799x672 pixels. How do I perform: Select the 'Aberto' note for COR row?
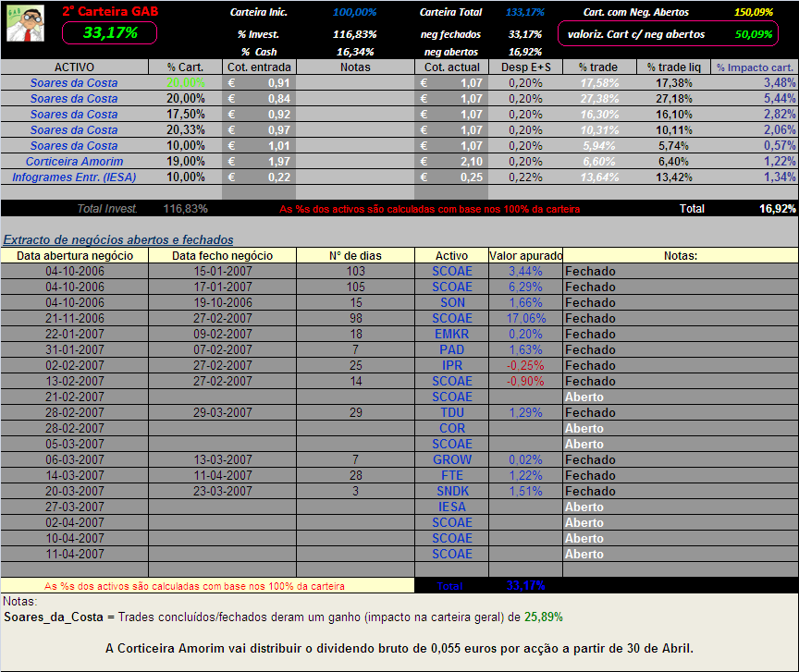(584, 429)
